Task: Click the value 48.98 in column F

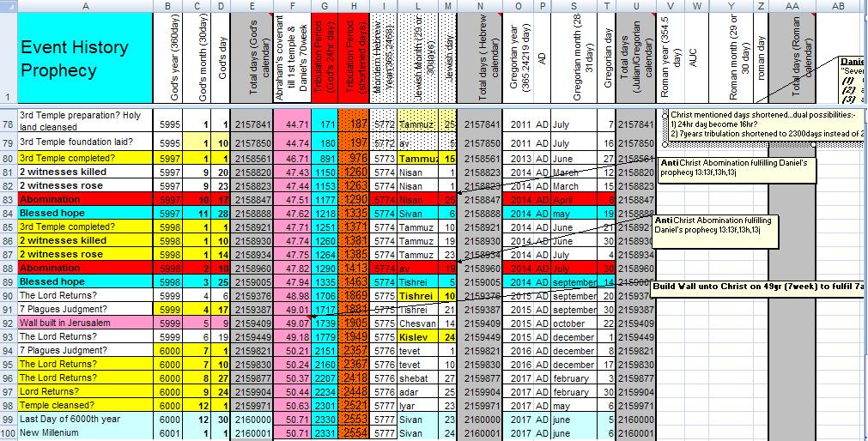Action: (x=292, y=295)
